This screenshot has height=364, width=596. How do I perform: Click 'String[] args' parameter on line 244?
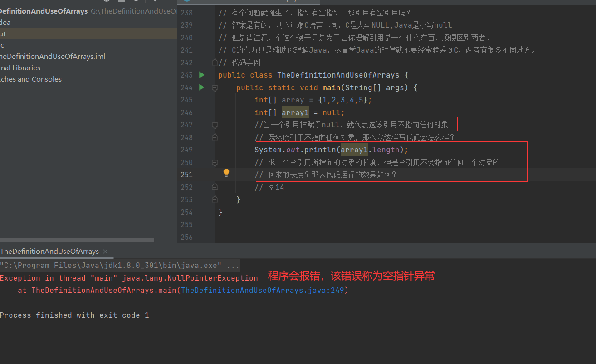point(375,87)
